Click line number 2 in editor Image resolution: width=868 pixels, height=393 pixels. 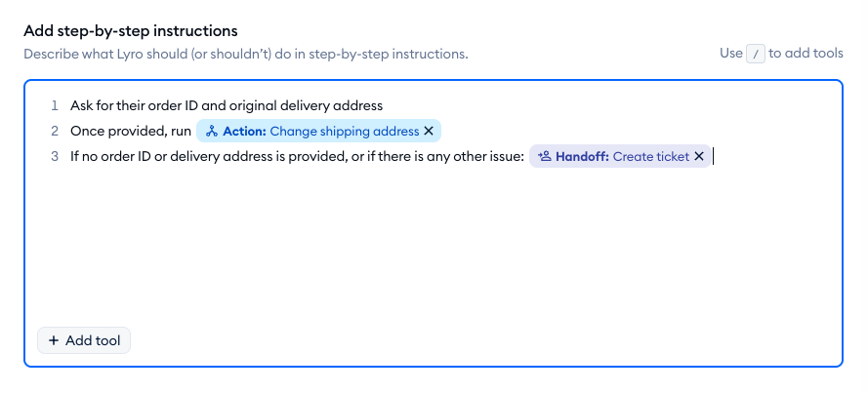click(x=55, y=131)
